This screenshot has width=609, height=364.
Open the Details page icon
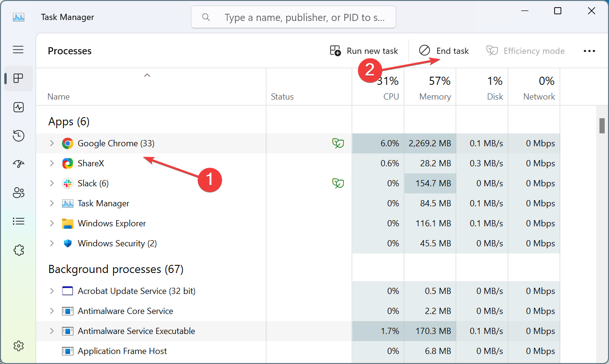point(19,221)
